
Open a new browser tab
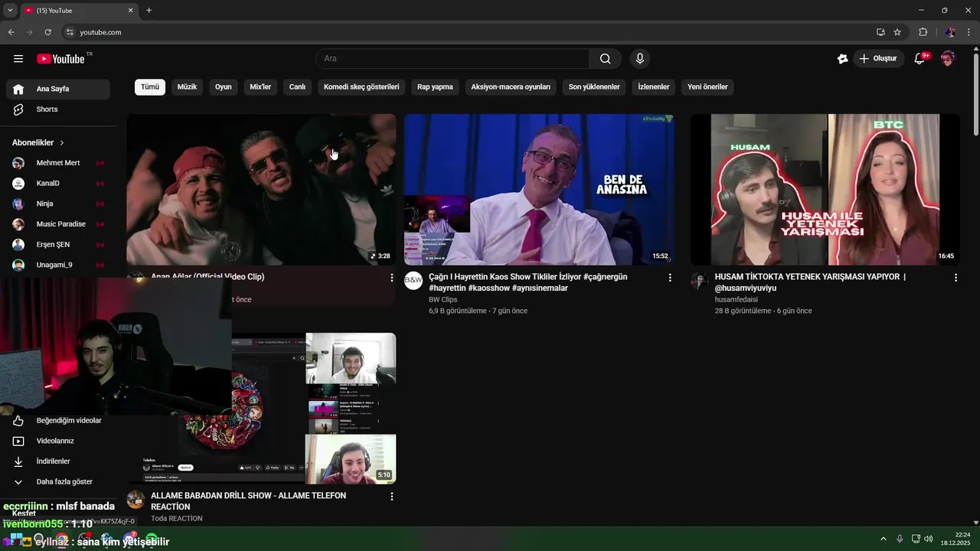149,11
